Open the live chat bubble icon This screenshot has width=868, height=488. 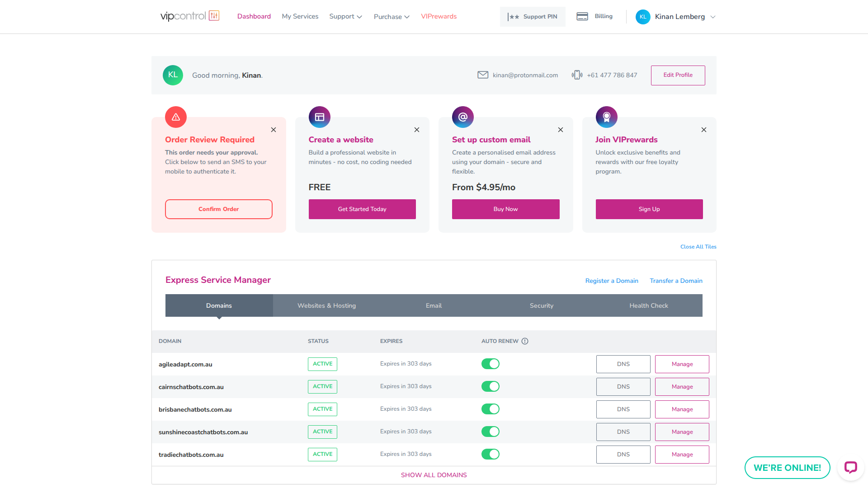point(850,467)
